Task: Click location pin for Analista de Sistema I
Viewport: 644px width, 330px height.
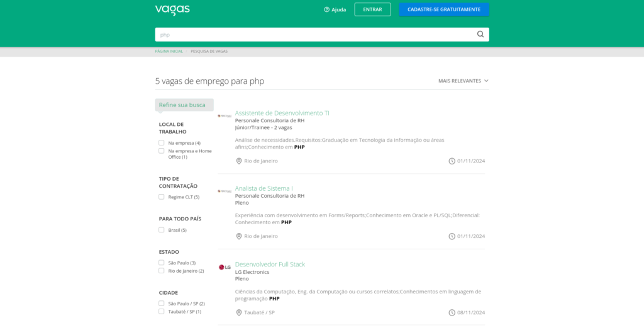Action: coord(238,236)
